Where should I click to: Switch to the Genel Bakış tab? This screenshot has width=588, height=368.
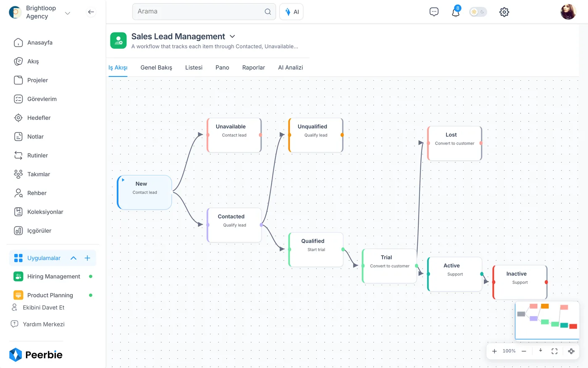156,67
